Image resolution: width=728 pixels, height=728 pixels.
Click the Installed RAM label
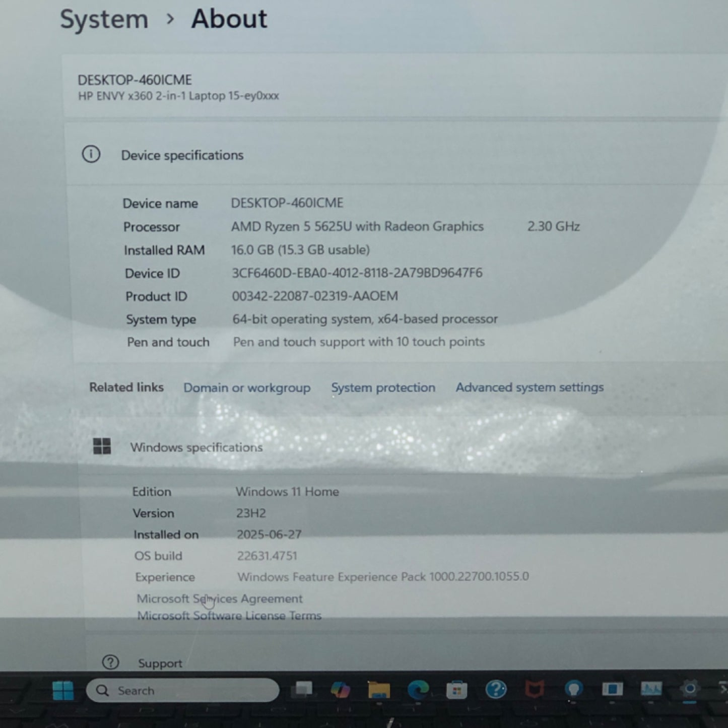click(x=164, y=250)
